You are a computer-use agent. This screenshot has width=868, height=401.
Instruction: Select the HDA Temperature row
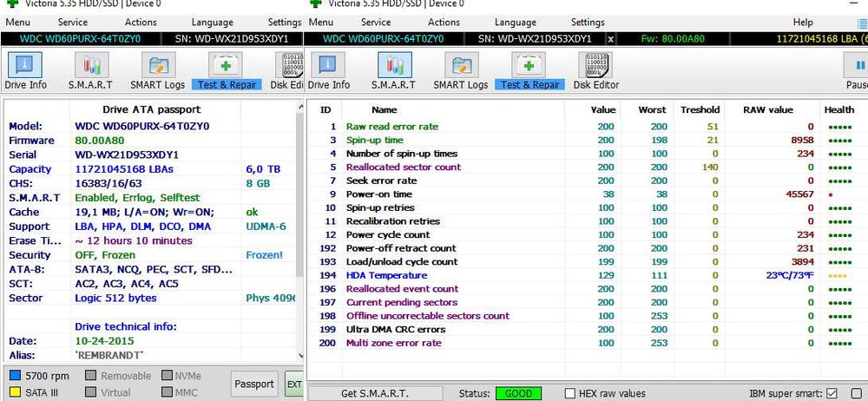click(x=586, y=275)
